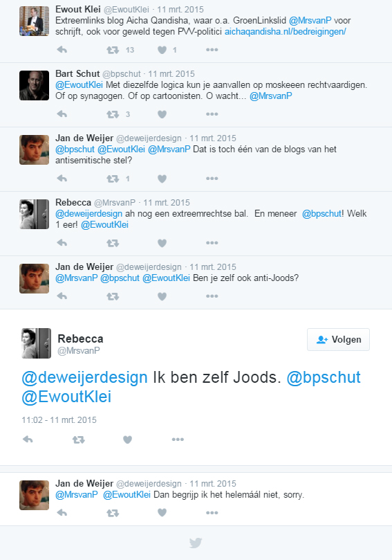
Task: Open @deweijerdesign mention in the main tweet
Action: pyautogui.click(x=84, y=377)
